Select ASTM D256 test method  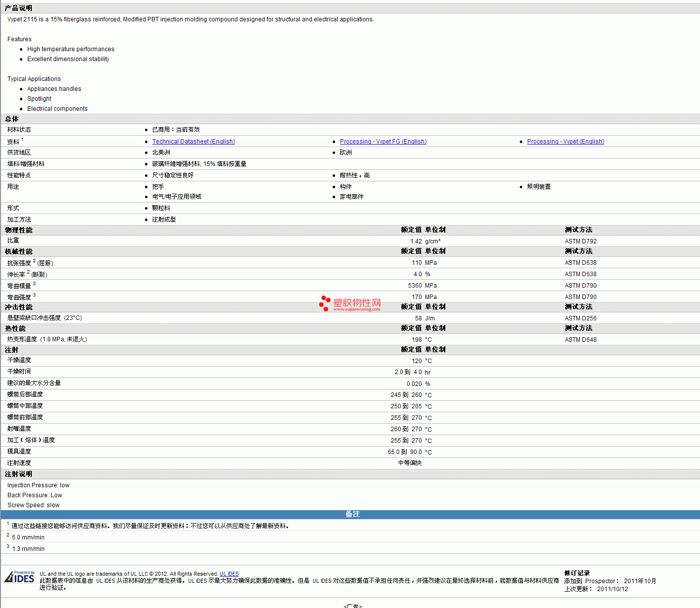click(581, 318)
